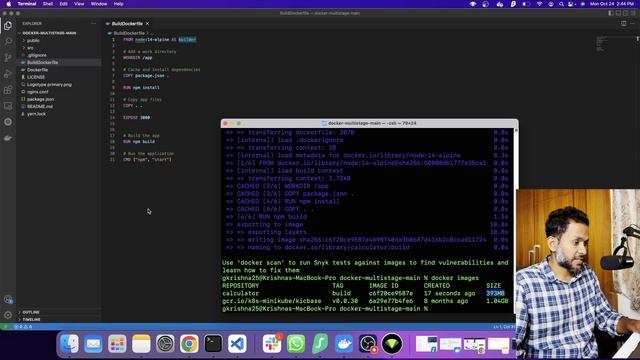The height and width of the screenshot is (360, 640).
Task: Open the Edit menu
Action: pos(63,4)
